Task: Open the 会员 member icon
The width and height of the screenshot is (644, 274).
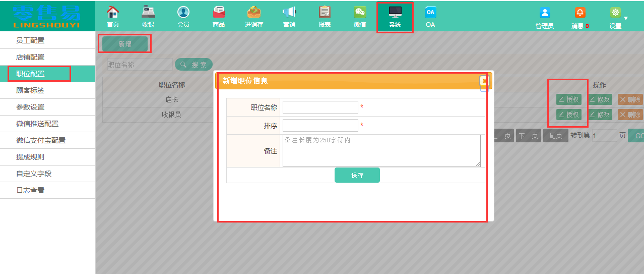Action: [x=183, y=12]
